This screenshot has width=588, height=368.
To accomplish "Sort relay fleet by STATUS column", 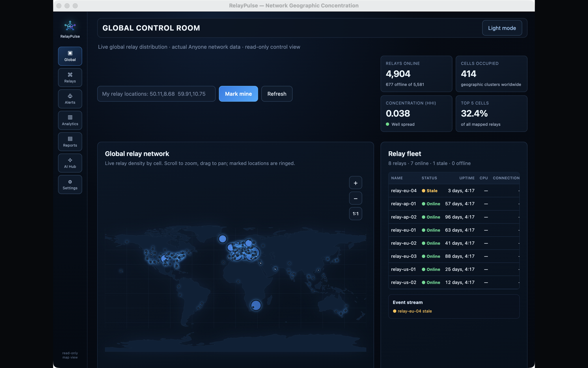I will pos(429,178).
